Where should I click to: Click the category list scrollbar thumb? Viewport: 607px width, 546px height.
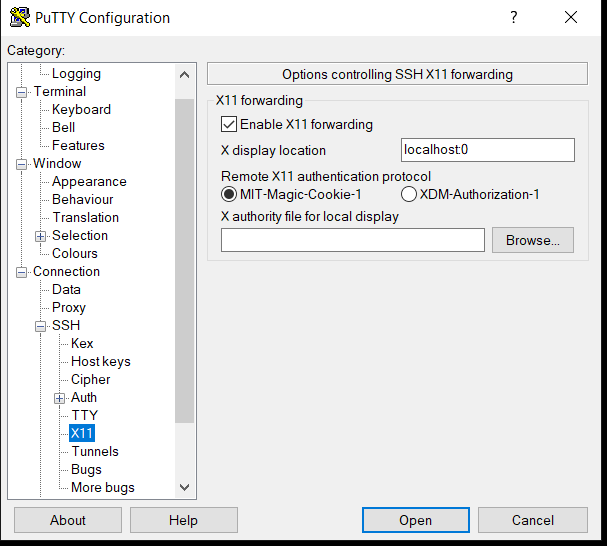(185, 261)
